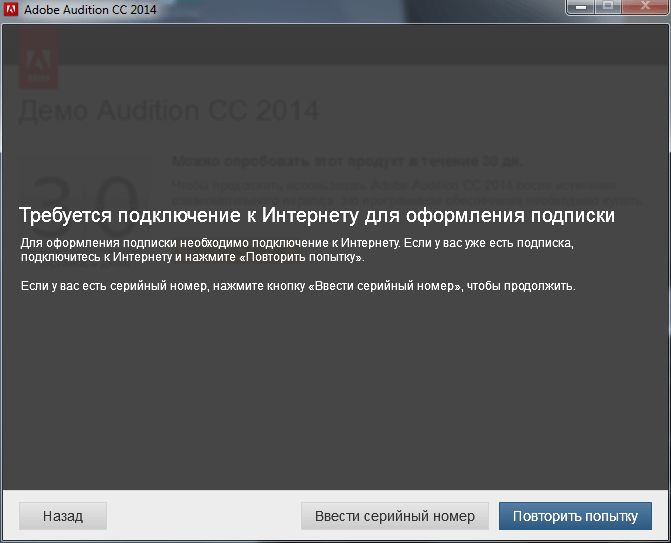Image resolution: width=671 pixels, height=543 pixels.
Task: Minimize the Adobe Audition window
Action: pyautogui.click(x=581, y=8)
